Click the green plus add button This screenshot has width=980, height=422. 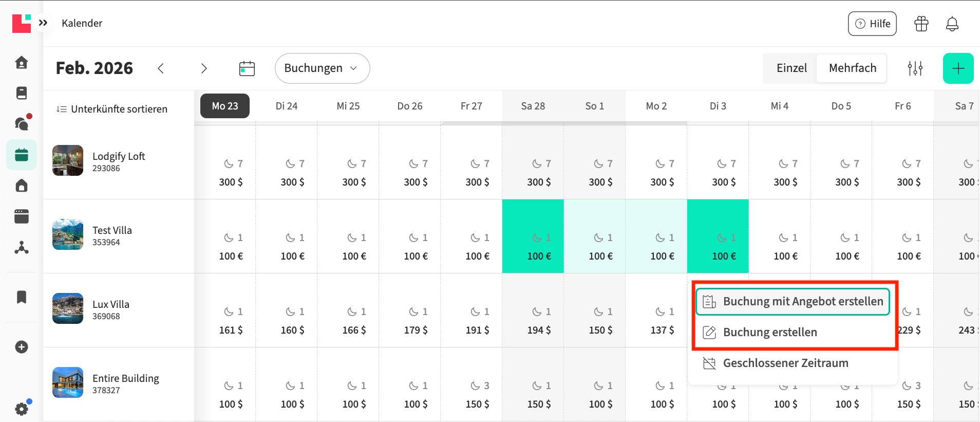[958, 68]
